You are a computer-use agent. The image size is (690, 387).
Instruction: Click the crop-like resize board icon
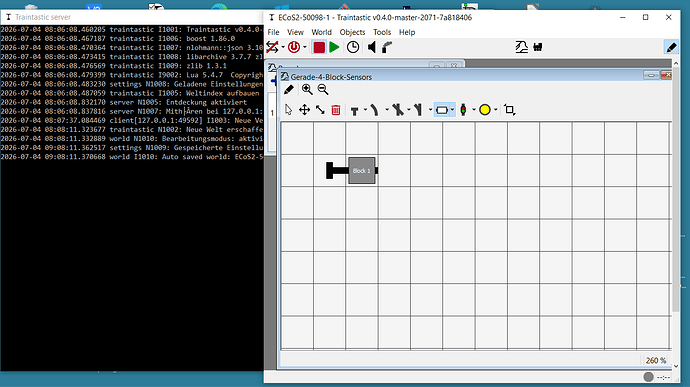click(x=510, y=110)
